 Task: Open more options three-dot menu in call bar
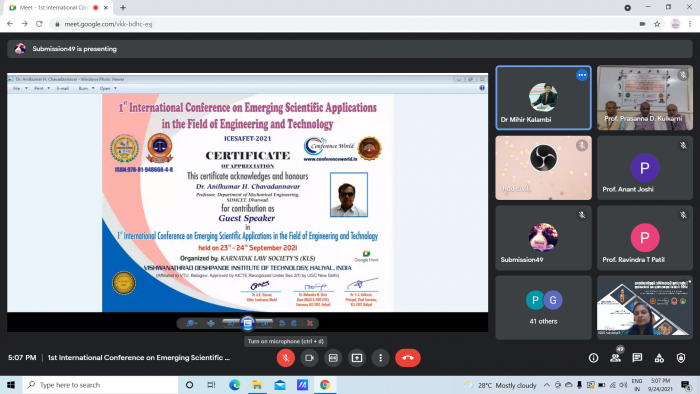pyautogui.click(x=380, y=358)
